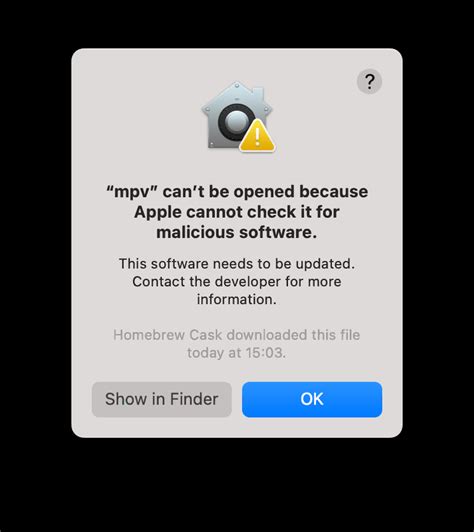Image resolution: width=474 pixels, height=532 pixels.
Task: Click the yellow warning triangle badge
Action: [258, 135]
